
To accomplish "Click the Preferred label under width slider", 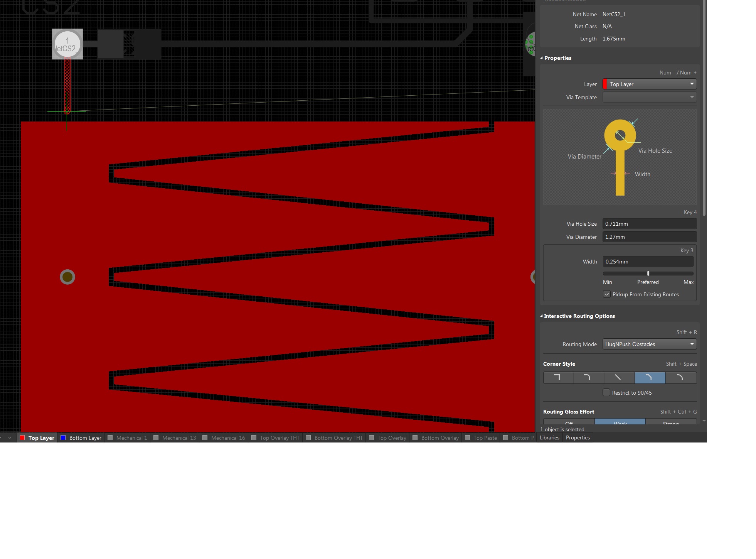I will click(648, 282).
